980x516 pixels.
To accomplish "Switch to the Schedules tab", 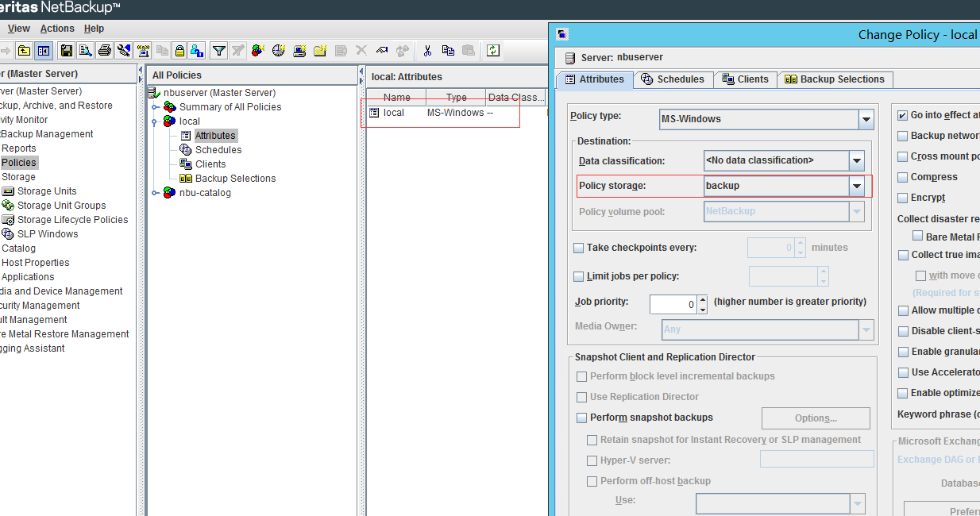I will click(x=673, y=79).
